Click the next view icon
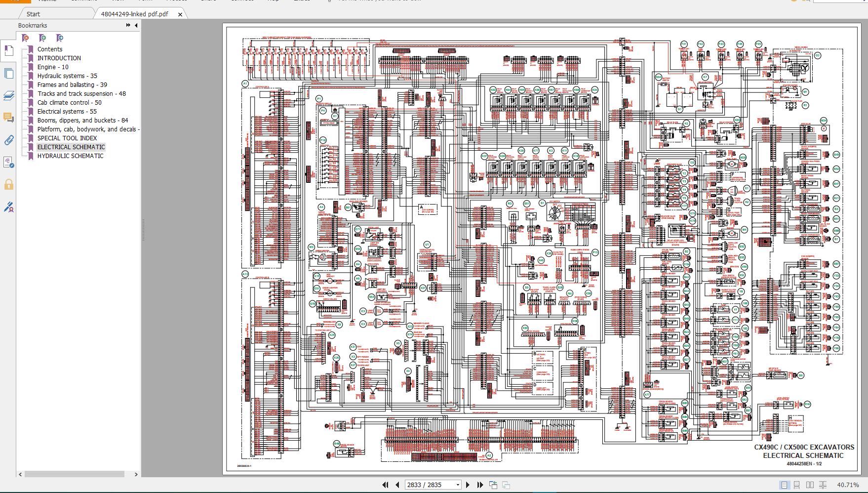The height and width of the screenshot is (493, 868). click(506, 485)
